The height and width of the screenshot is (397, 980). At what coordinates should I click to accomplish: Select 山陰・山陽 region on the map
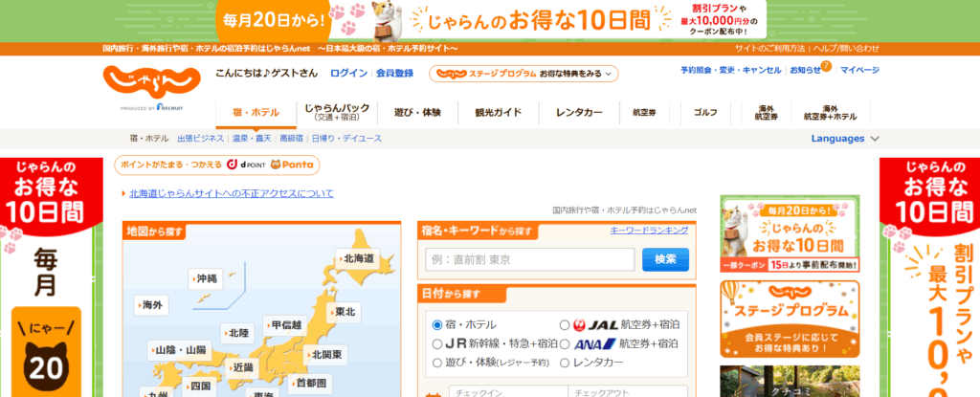(179, 350)
